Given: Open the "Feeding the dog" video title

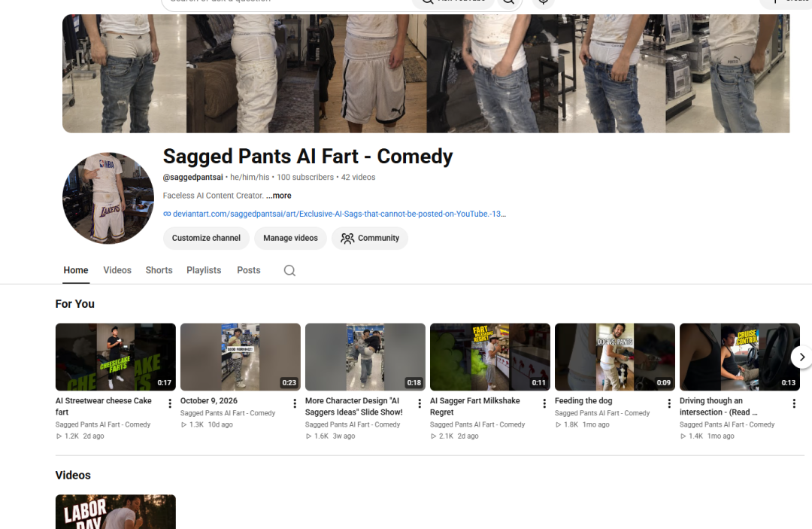Looking at the screenshot, I should (x=583, y=400).
